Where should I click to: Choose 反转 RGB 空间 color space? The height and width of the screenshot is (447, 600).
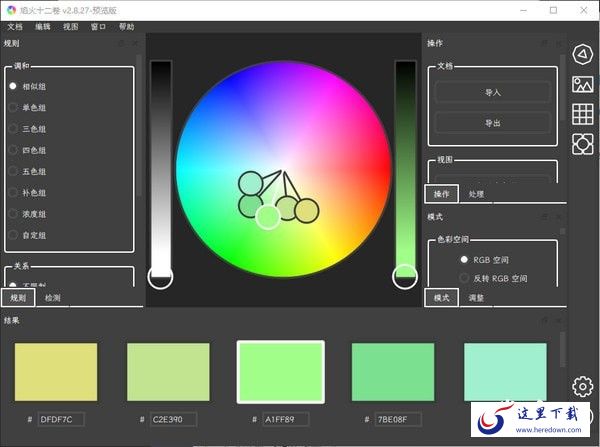pos(500,278)
